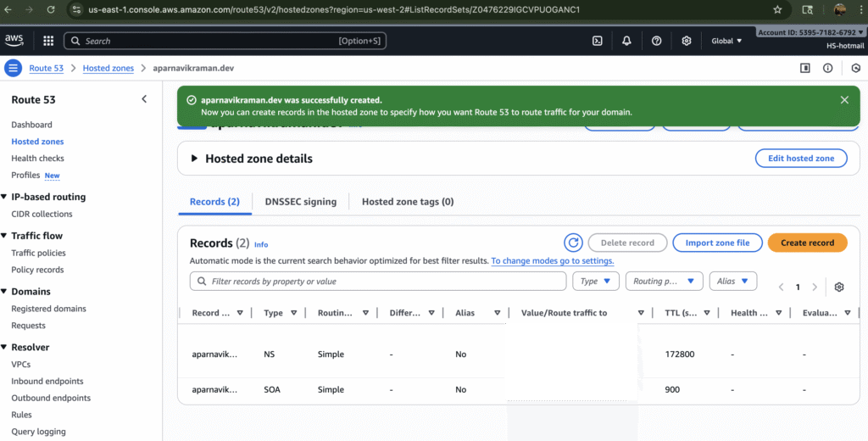
Task: Expand the Hosted zone details section
Action: coord(194,159)
